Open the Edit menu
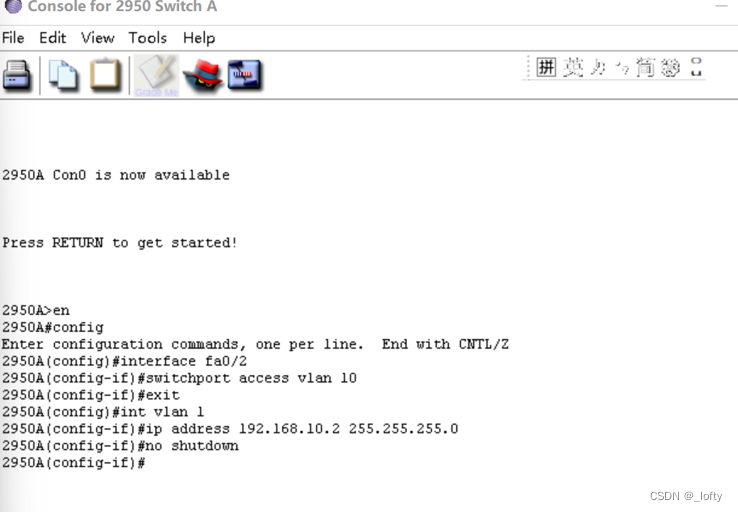The image size is (738, 512). [52, 38]
